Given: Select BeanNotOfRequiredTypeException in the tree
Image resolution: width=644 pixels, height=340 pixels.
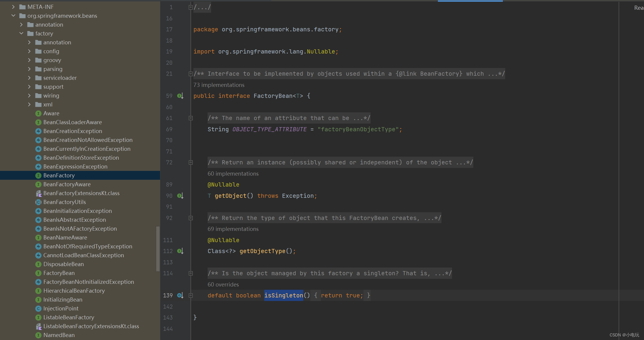Looking at the screenshot, I should [88, 246].
